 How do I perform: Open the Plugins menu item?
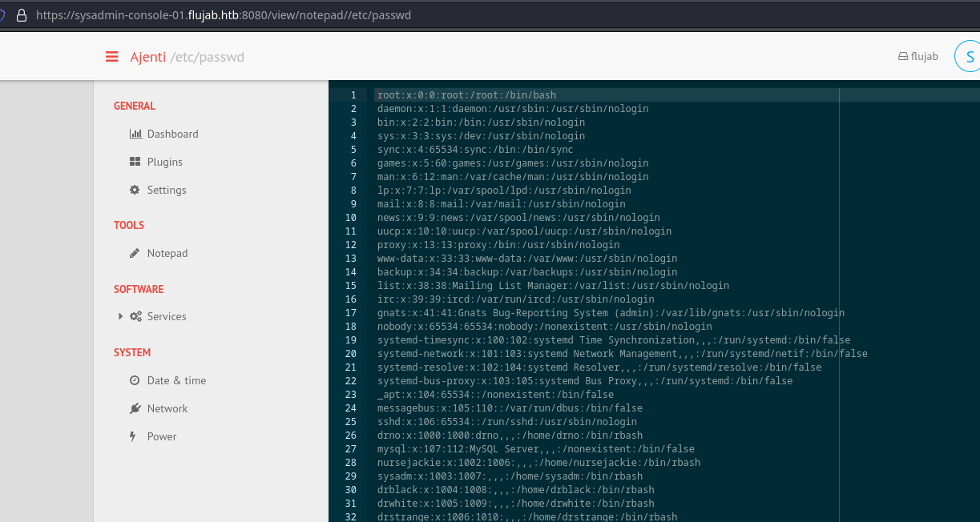click(164, 162)
